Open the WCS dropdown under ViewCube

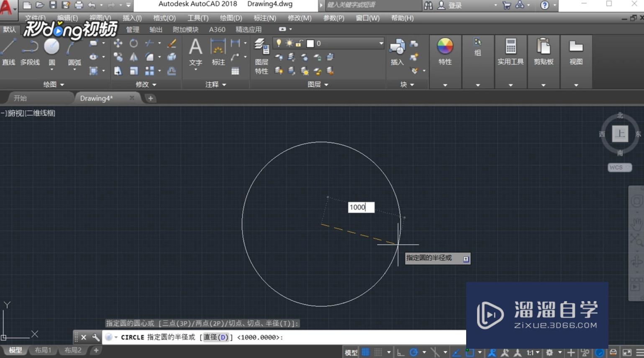620,167
